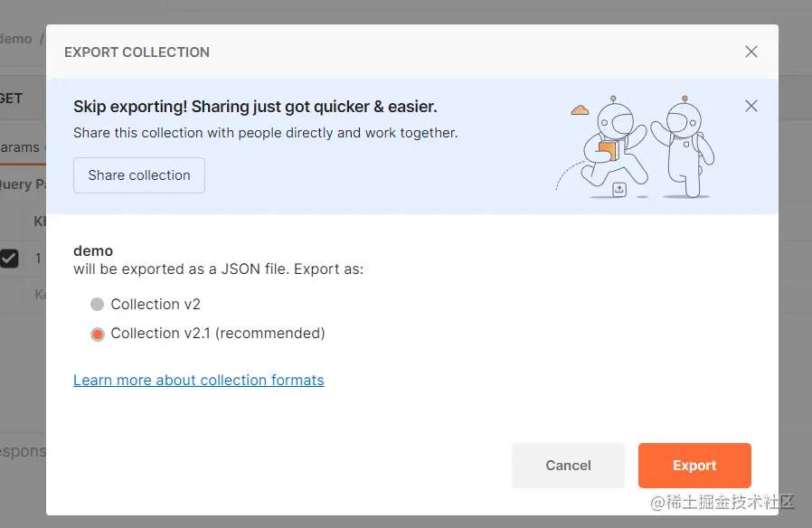Switch to the Params tab behind dialog

21,147
